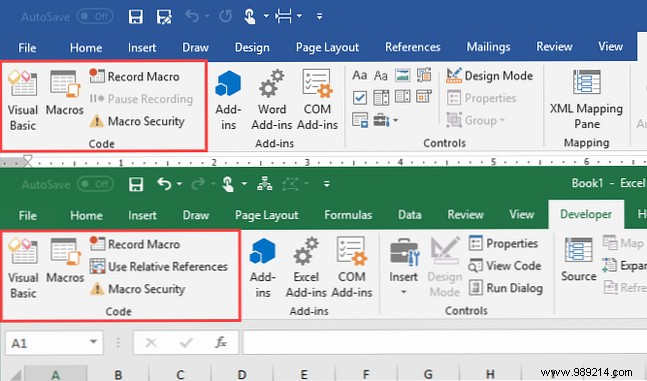647x381 pixels.
Task: Toggle AutoSave switch in Excel
Action: (x=95, y=184)
